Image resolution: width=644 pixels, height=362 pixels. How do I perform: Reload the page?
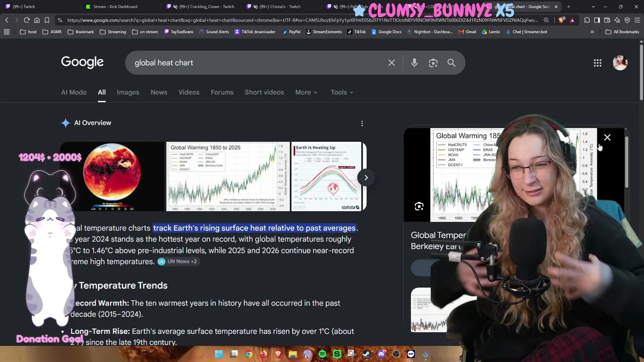click(27, 20)
